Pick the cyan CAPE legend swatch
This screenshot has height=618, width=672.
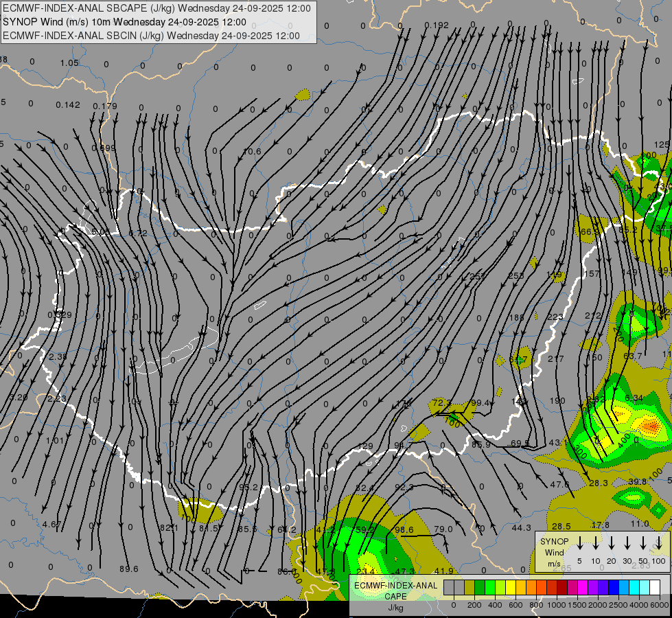[x=634, y=588]
